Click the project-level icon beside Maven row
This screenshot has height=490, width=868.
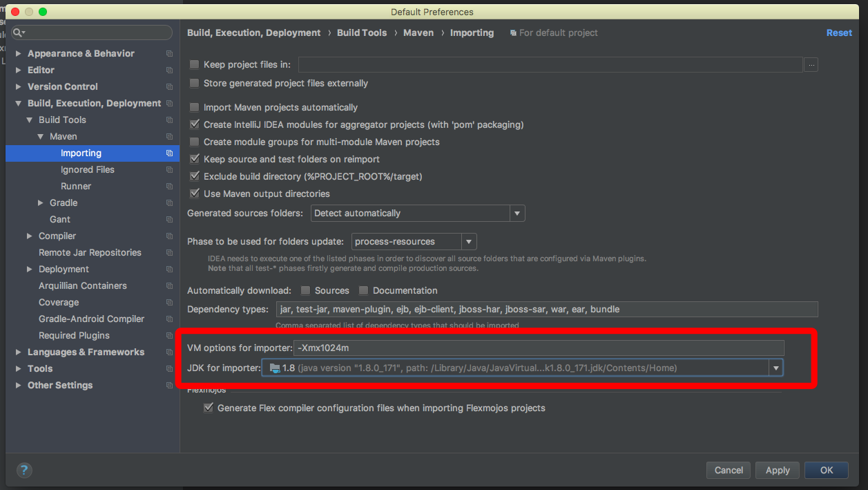[x=169, y=137]
